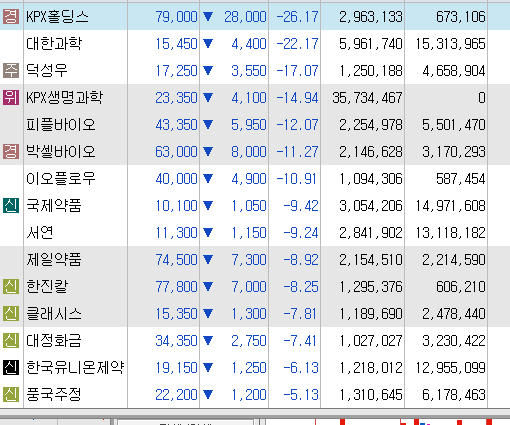Click the down arrow in 대한과학 row
Screen dimensions: 510x425
(x=208, y=43)
